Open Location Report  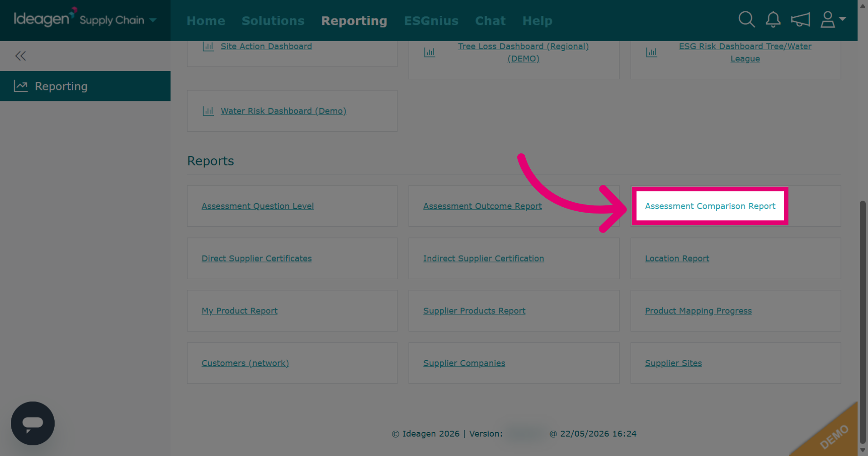677,258
